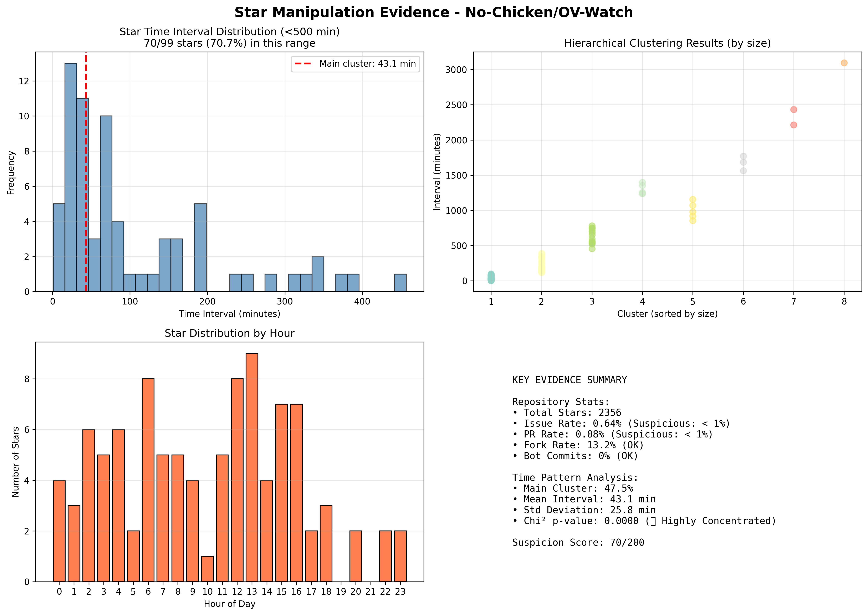868x615 pixels.
Task: Click the '70/99 stars (70.7%) in this range' subtitle
Action: (230, 43)
